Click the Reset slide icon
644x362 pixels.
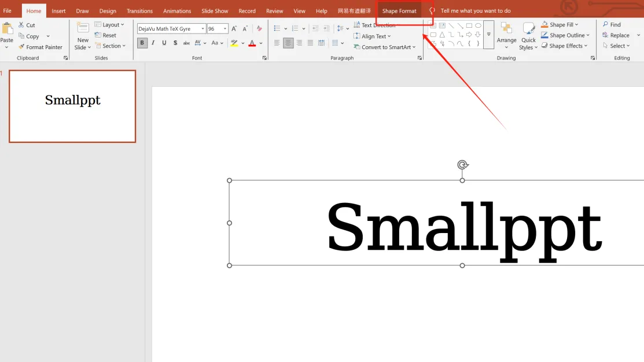pos(98,35)
